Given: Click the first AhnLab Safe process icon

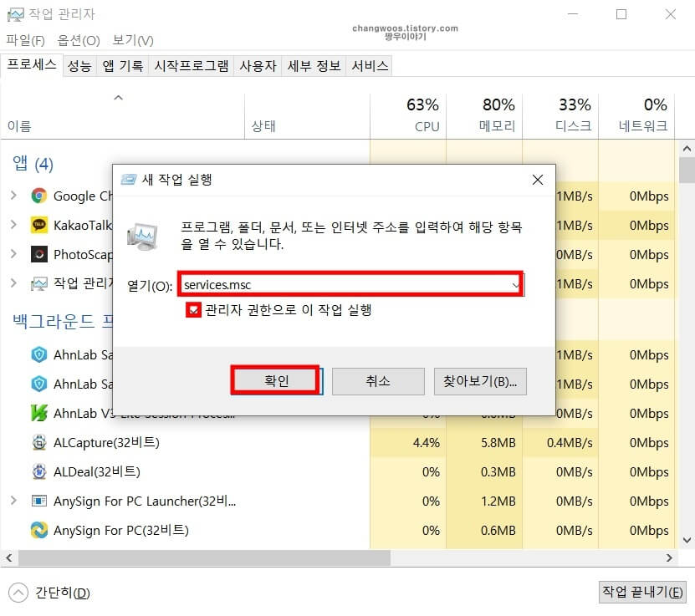Looking at the screenshot, I should pyautogui.click(x=39, y=354).
